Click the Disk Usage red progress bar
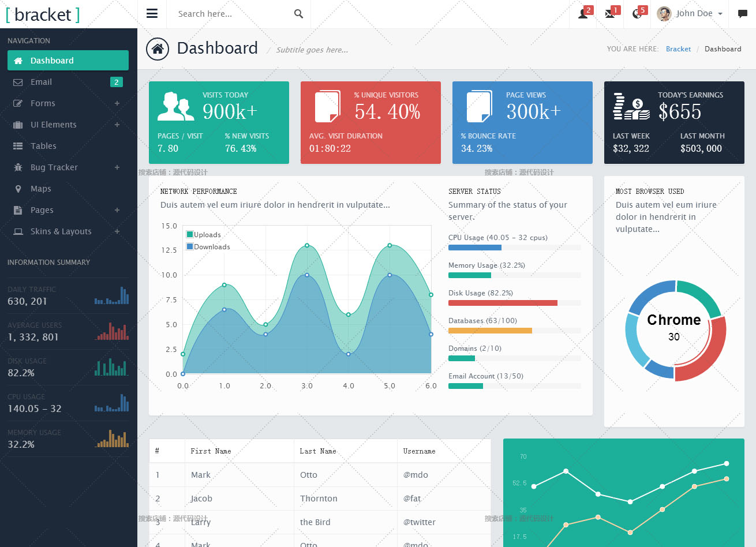 (x=503, y=303)
